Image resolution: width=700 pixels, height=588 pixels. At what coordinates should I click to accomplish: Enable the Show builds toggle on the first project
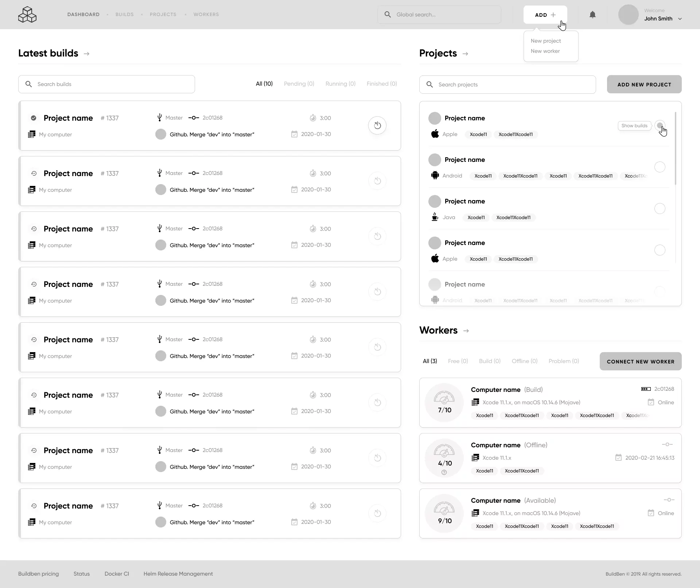pyautogui.click(x=660, y=125)
